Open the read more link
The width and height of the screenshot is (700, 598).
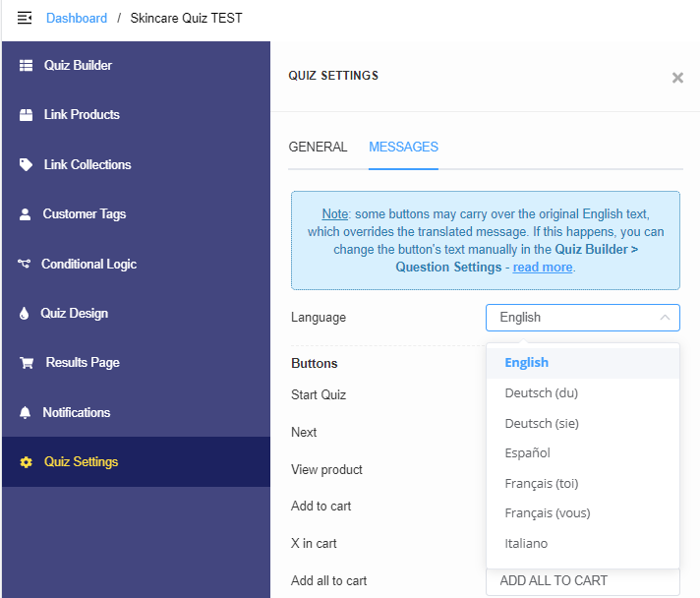tap(543, 268)
